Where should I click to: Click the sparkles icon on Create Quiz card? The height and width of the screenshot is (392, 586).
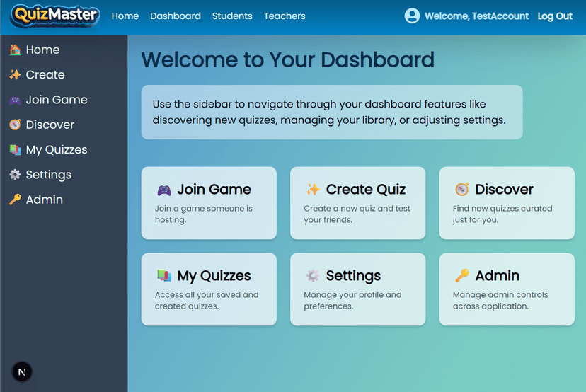click(x=313, y=190)
